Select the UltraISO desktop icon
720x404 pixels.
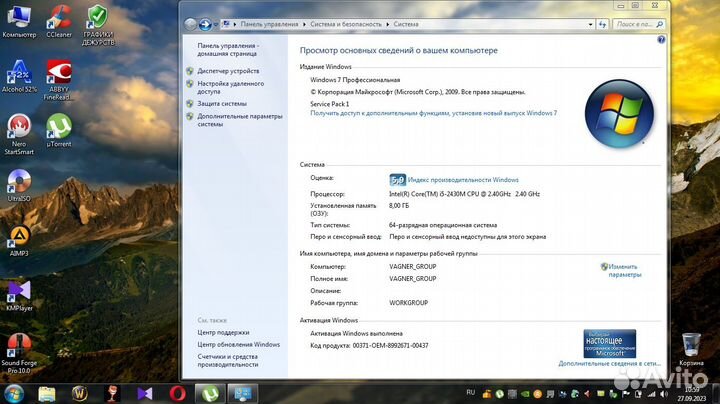(x=19, y=185)
